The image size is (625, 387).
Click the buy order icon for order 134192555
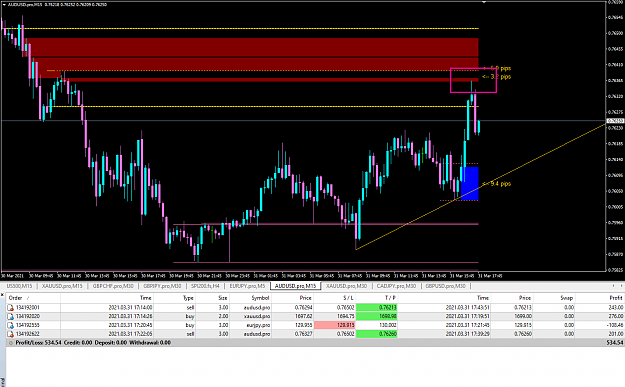point(11,325)
